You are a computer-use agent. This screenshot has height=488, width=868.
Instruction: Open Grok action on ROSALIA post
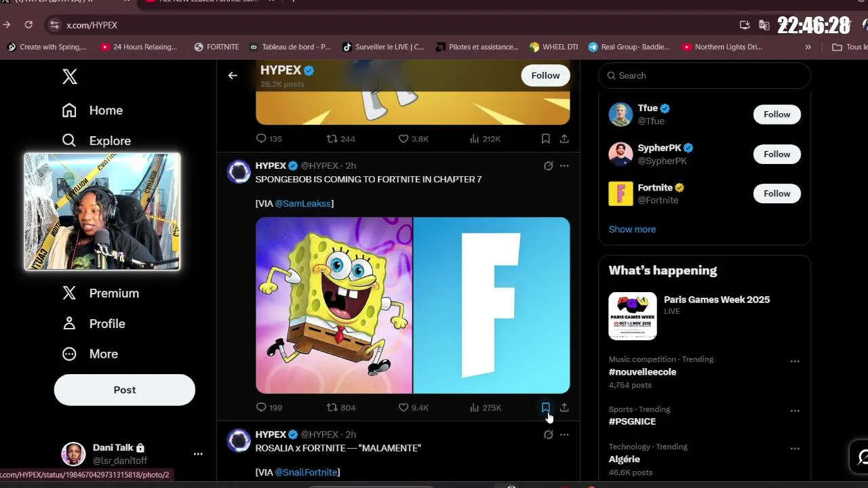coord(548,434)
